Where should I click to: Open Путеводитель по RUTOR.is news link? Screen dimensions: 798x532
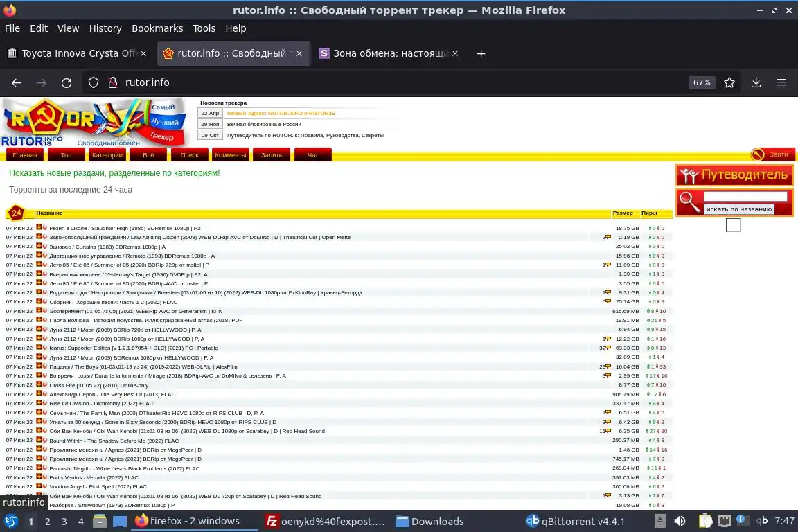coord(305,135)
